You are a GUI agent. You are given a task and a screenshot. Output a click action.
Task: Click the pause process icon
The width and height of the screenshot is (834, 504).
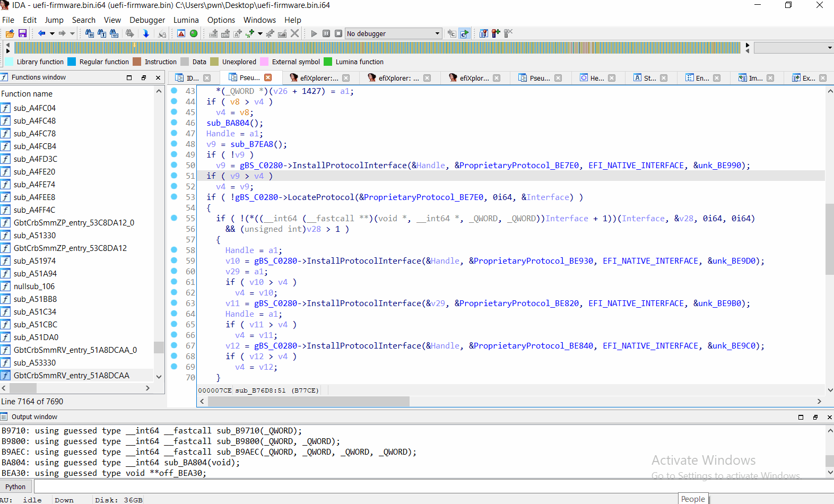[326, 33]
